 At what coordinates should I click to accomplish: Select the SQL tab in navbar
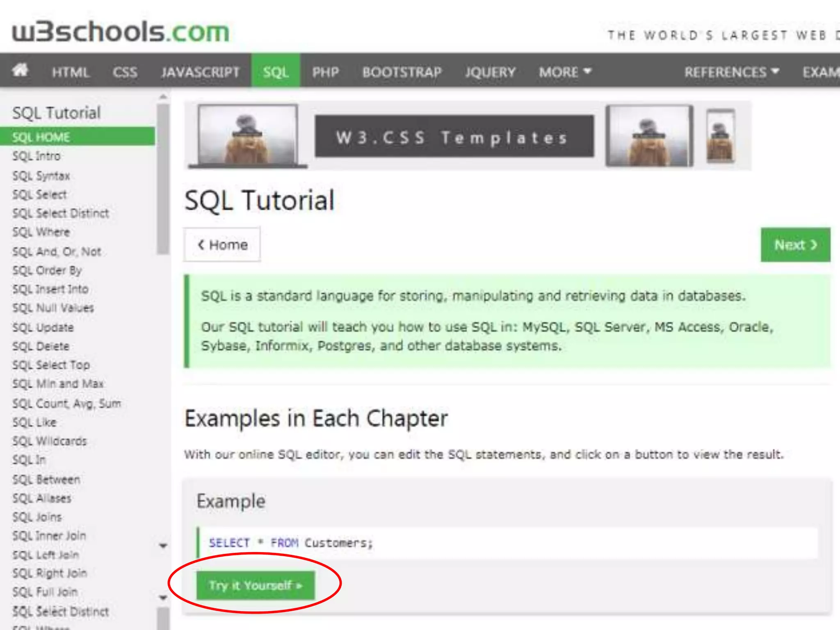coord(276,72)
